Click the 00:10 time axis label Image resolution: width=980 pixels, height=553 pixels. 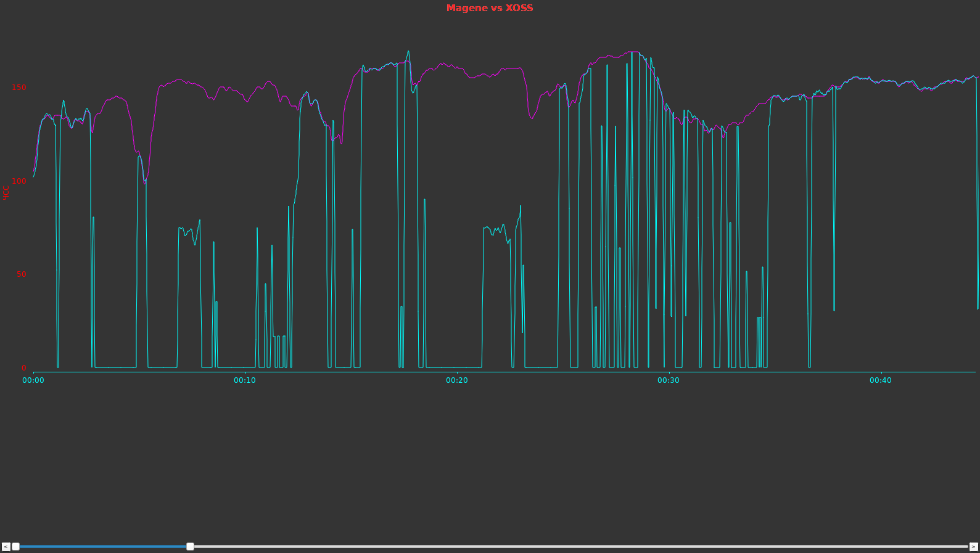[x=245, y=380]
